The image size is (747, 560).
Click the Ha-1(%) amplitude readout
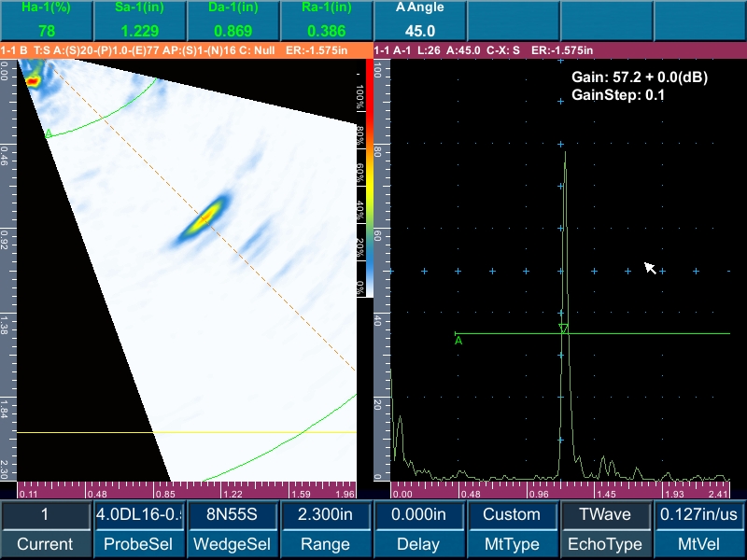[x=46, y=21]
